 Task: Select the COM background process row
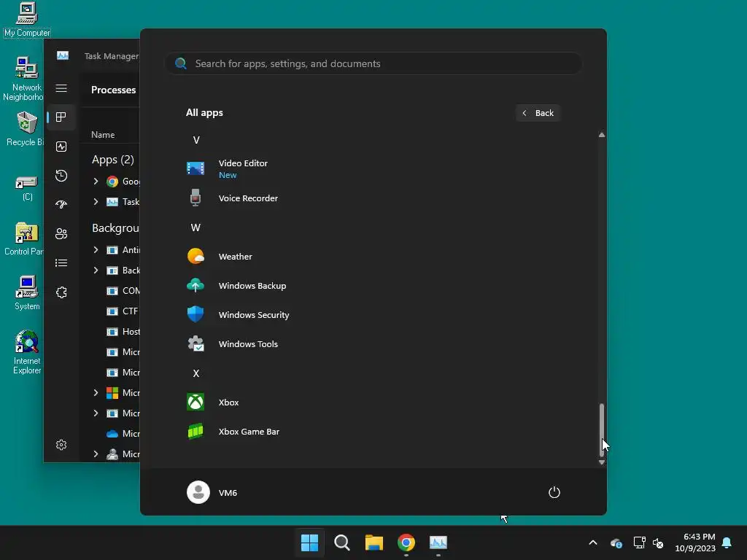point(111,291)
